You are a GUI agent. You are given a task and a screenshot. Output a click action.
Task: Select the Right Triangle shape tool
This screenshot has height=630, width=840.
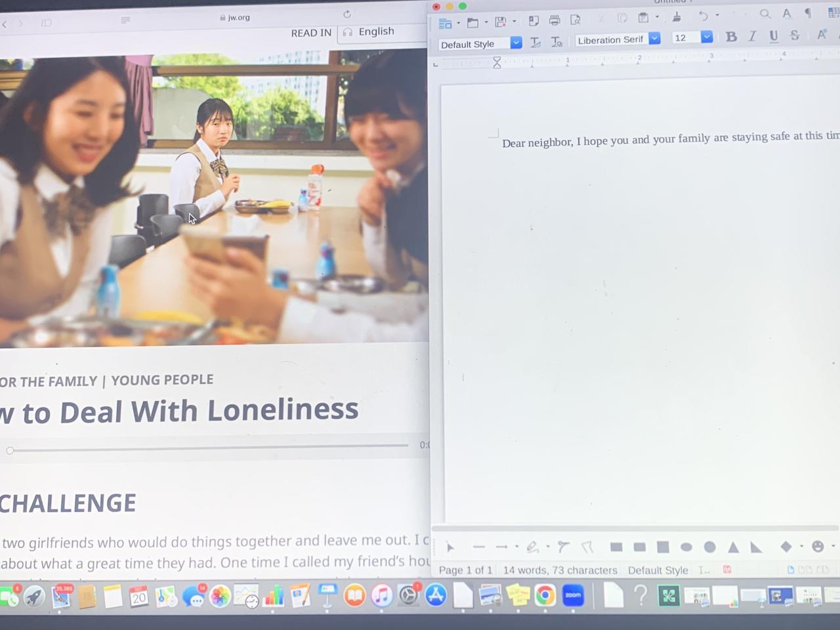757,547
